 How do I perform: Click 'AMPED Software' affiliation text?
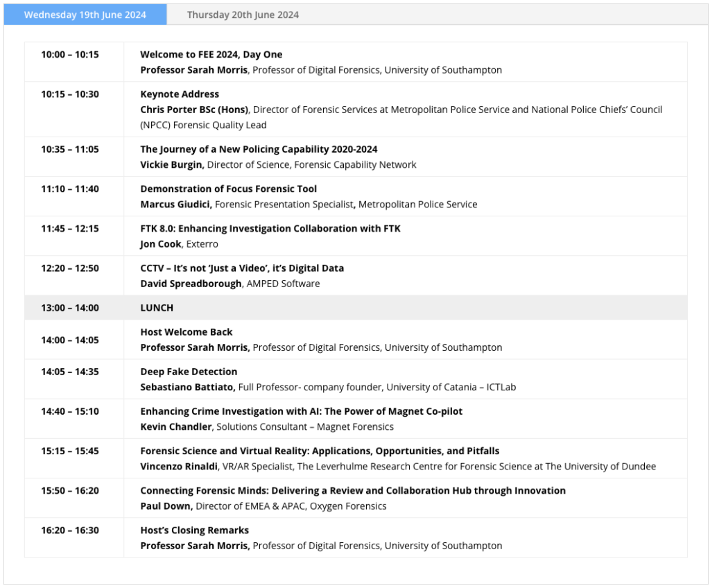pos(283,284)
